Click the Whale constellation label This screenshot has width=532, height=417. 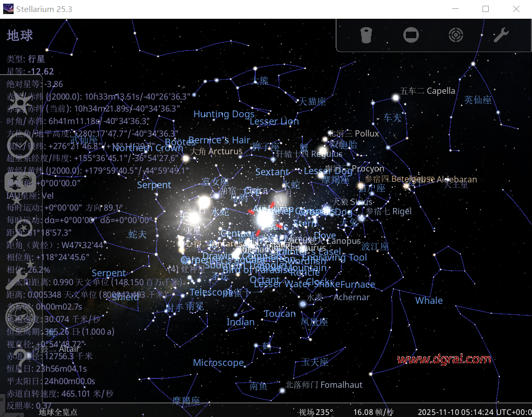(x=429, y=301)
